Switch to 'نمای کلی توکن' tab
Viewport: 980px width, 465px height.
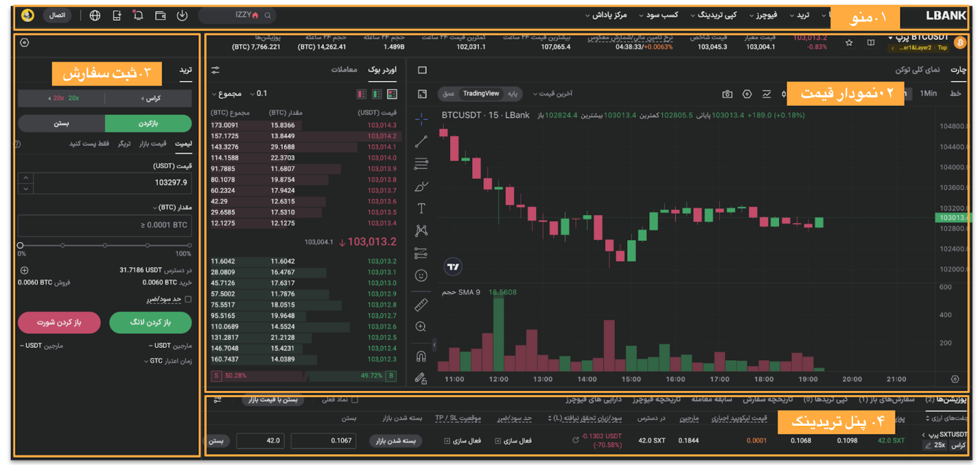click(x=917, y=69)
